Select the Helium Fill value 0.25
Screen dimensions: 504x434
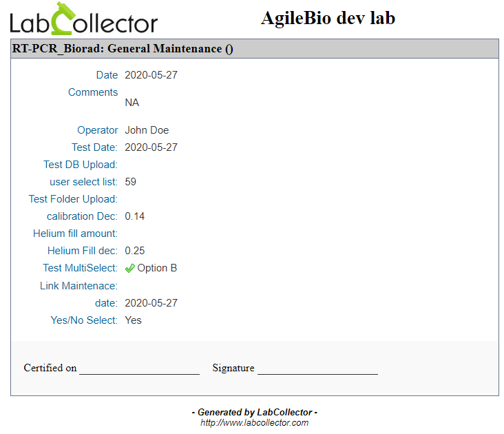coord(135,251)
